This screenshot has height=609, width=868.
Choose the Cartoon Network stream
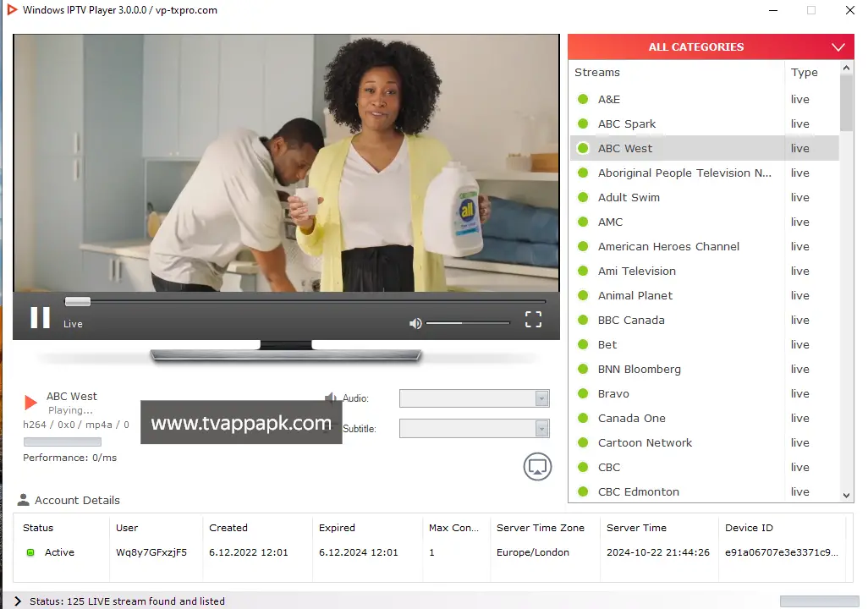click(x=704, y=443)
